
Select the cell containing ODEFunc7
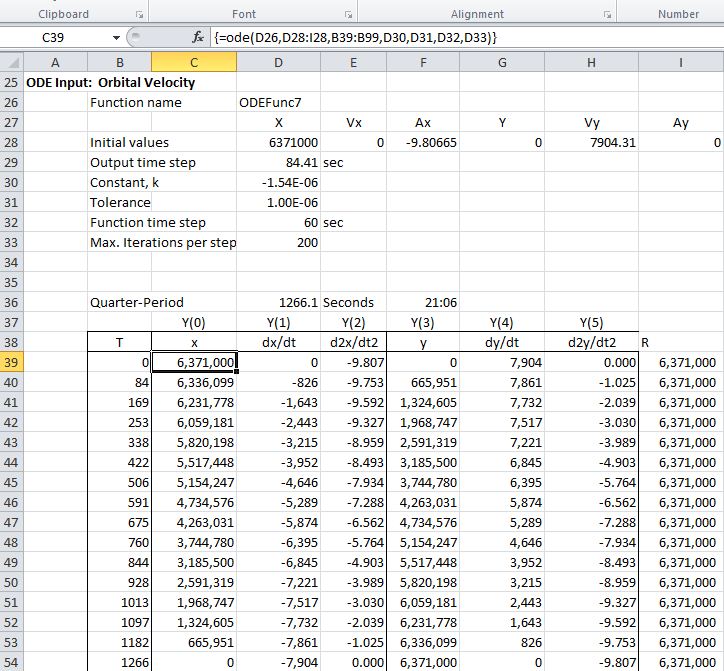[x=278, y=102]
